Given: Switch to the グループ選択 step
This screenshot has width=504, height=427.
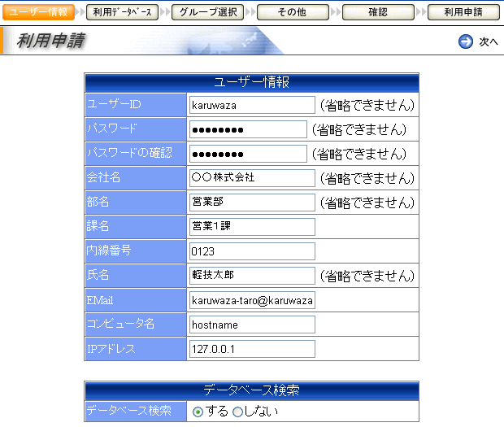Looking at the screenshot, I should [x=207, y=12].
